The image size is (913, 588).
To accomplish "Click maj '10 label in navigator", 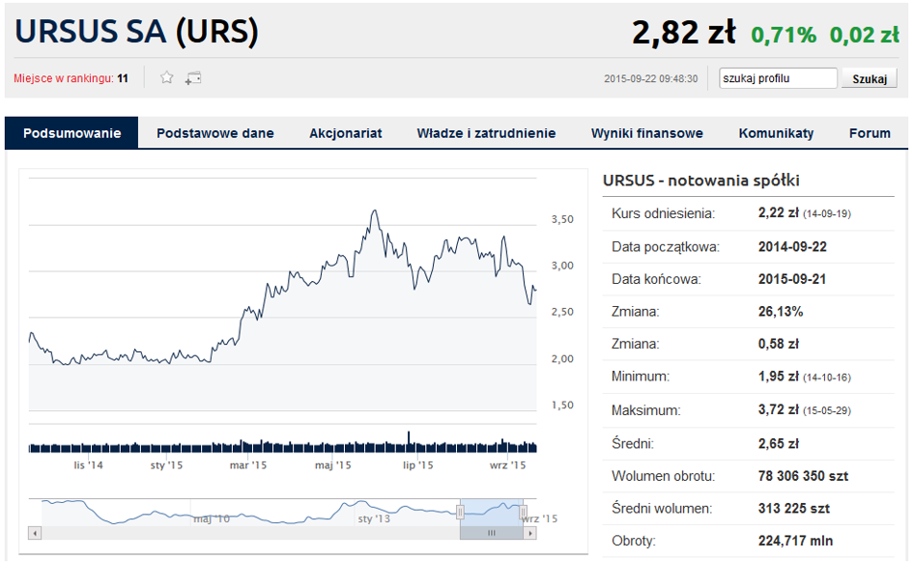I will click(x=212, y=518).
